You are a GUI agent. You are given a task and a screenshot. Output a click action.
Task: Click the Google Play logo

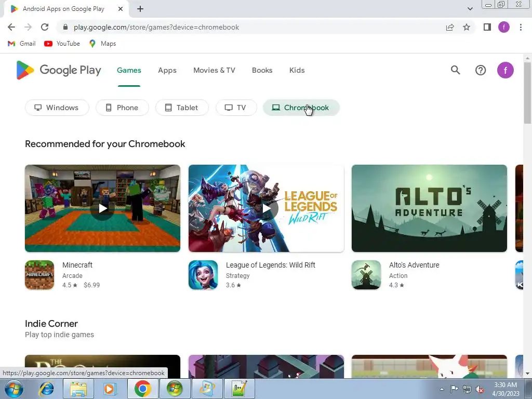click(59, 70)
